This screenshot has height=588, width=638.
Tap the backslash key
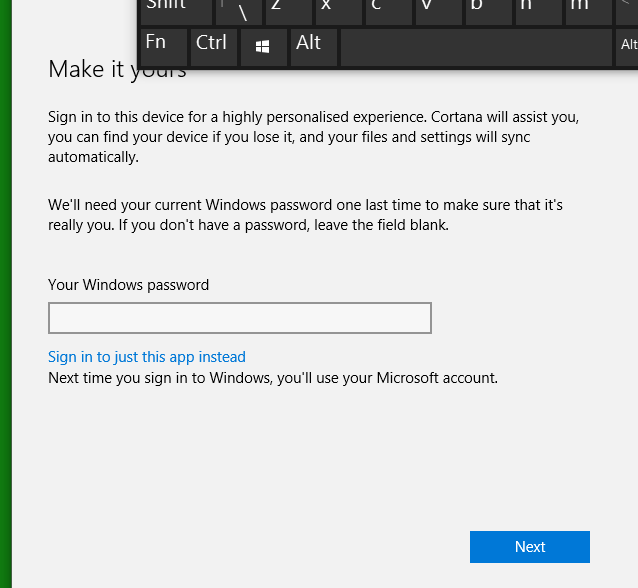point(239,12)
